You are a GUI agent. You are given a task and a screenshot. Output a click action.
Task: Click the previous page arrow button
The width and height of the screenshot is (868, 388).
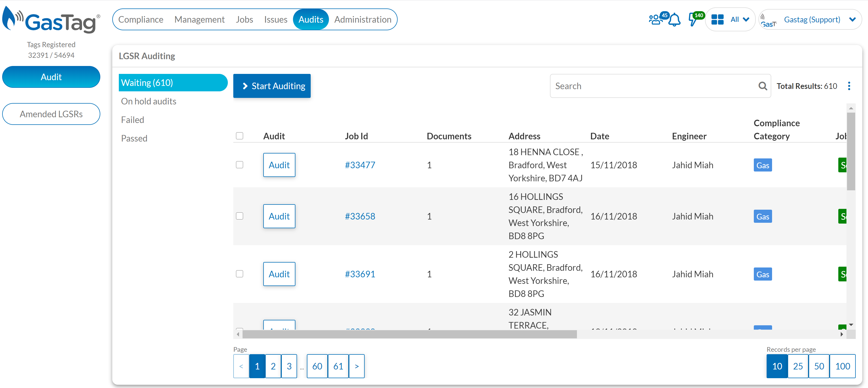click(x=241, y=366)
